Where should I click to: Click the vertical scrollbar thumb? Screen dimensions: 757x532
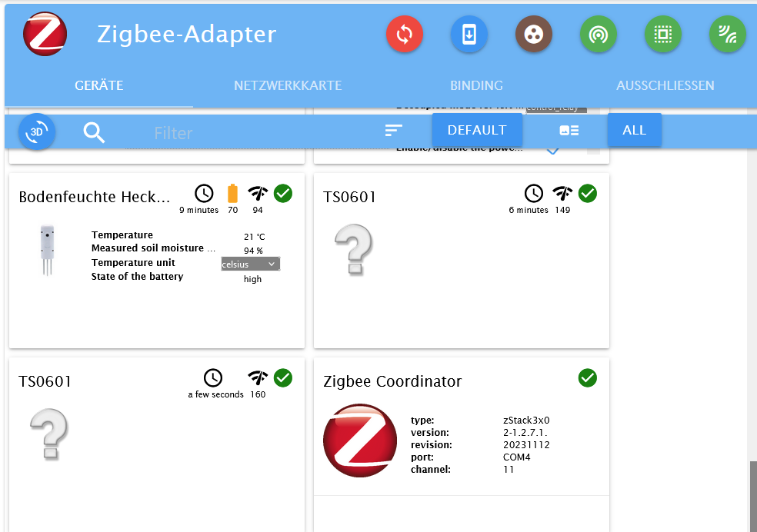point(753,497)
